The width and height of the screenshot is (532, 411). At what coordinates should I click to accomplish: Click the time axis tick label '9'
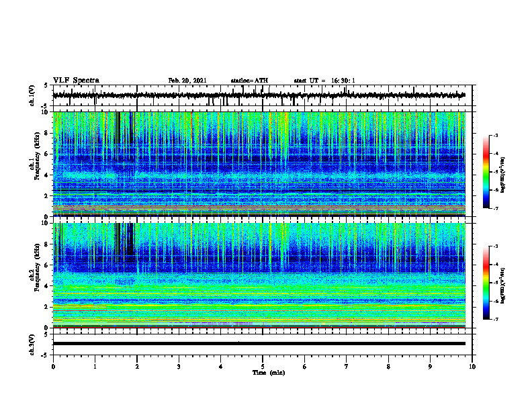pos(430,367)
